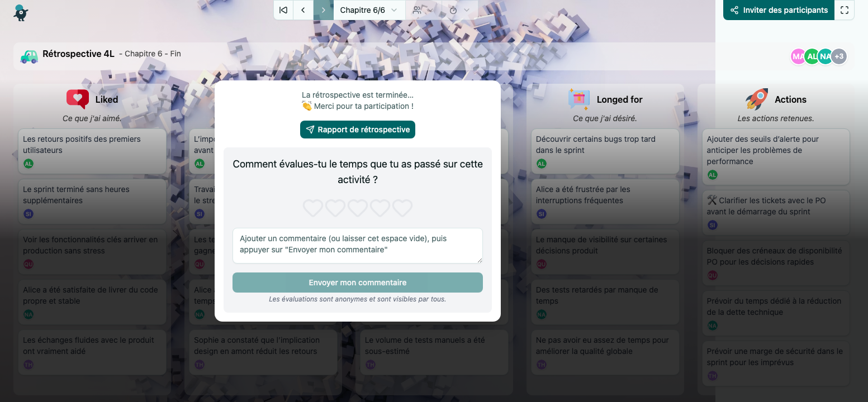Show the +3 additional participants
This screenshot has height=402, width=868.
point(839,56)
